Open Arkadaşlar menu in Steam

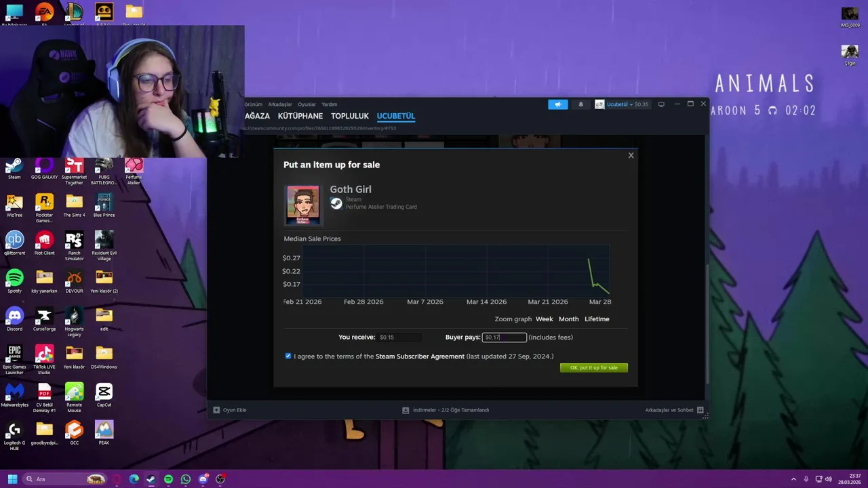(x=279, y=104)
